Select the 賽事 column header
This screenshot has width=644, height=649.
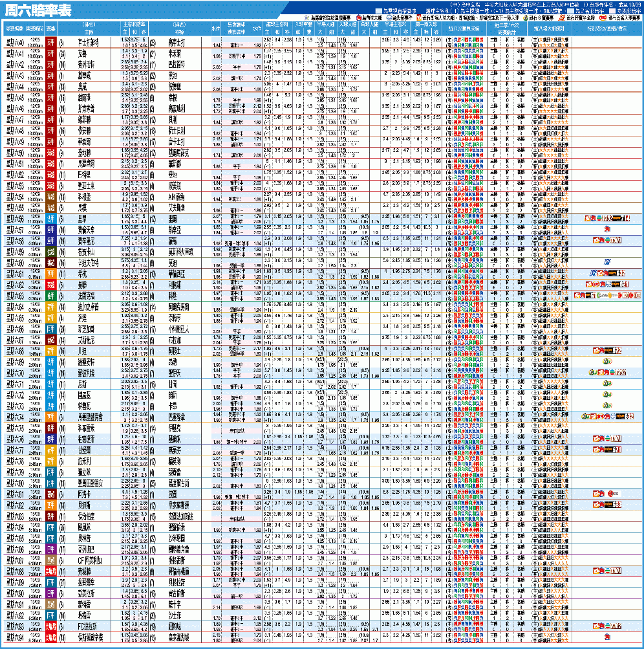51,29
